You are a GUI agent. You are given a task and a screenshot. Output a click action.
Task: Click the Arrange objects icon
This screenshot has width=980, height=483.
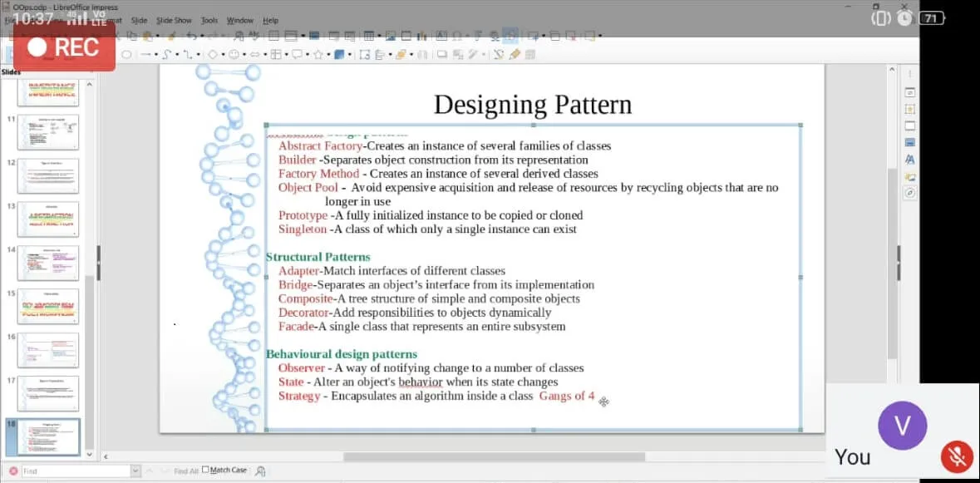click(x=401, y=55)
